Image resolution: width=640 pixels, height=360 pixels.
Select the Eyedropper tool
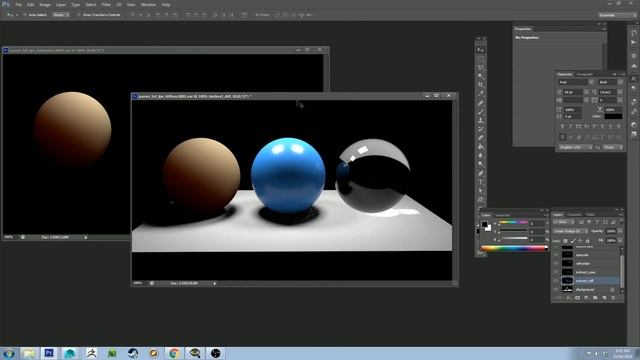coord(481,93)
